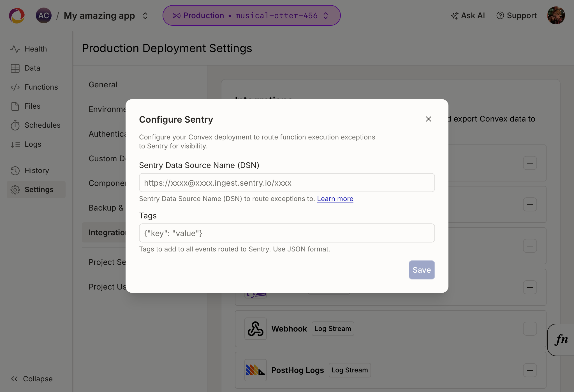Click the Logs sort icon
This screenshot has height=392, width=574.
pyautogui.click(x=15, y=144)
